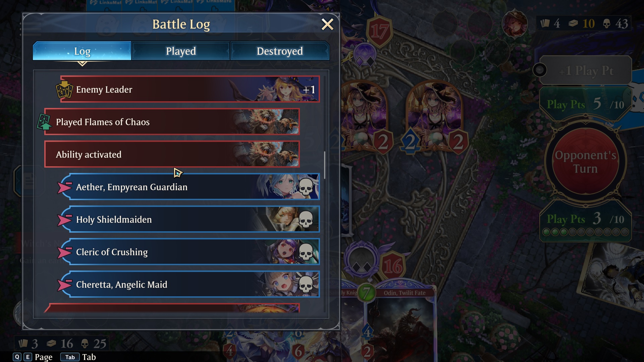Click skull icon on Cheretta, Angelic Maid

point(306,285)
